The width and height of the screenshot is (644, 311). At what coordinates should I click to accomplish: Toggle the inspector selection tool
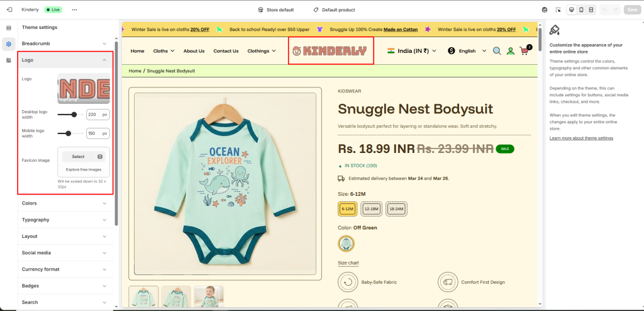tap(558, 9)
